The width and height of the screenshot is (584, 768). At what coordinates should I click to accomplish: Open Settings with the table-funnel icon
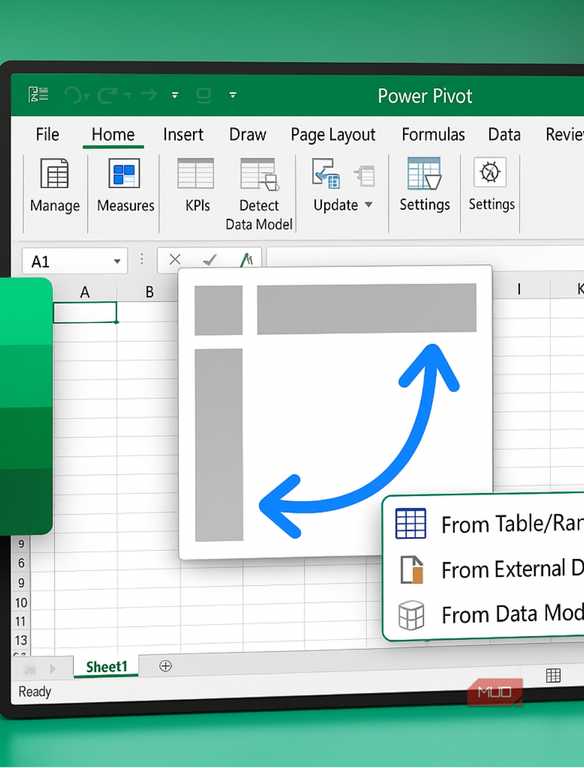click(424, 173)
